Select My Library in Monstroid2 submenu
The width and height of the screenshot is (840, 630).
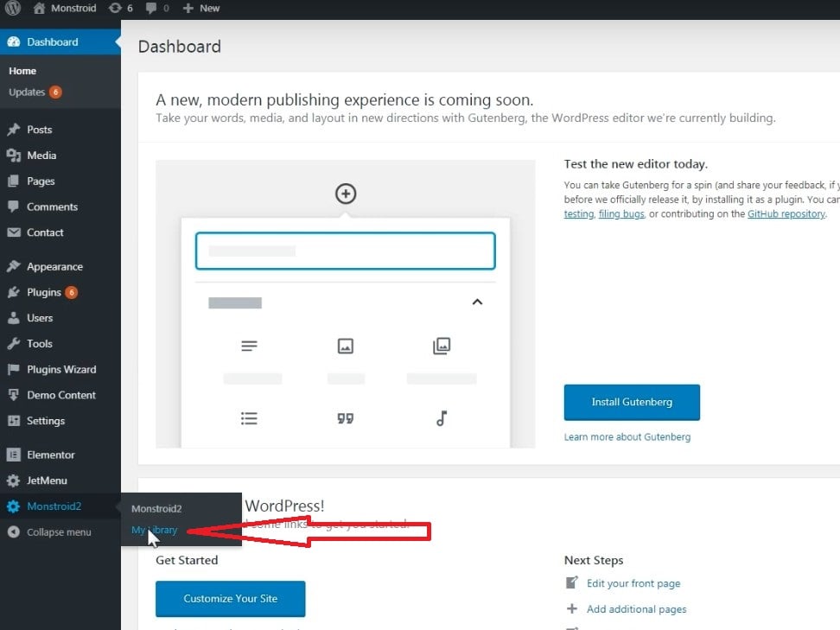point(155,530)
